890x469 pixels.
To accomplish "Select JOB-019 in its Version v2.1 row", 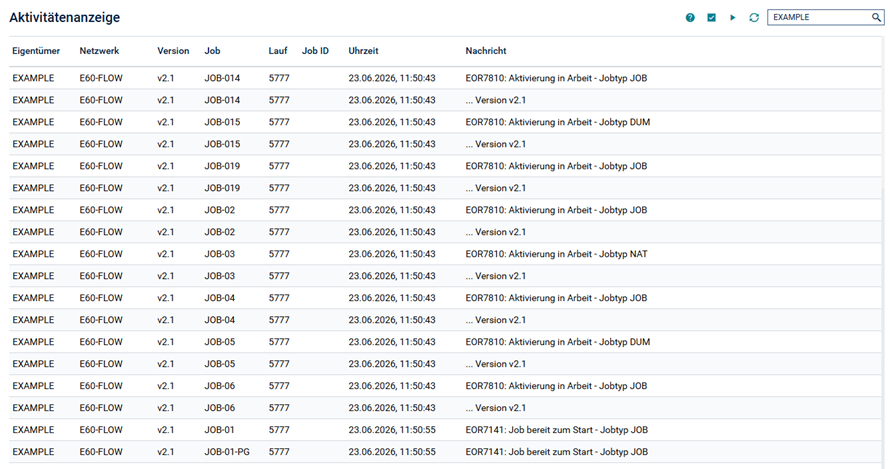I will (222, 189).
